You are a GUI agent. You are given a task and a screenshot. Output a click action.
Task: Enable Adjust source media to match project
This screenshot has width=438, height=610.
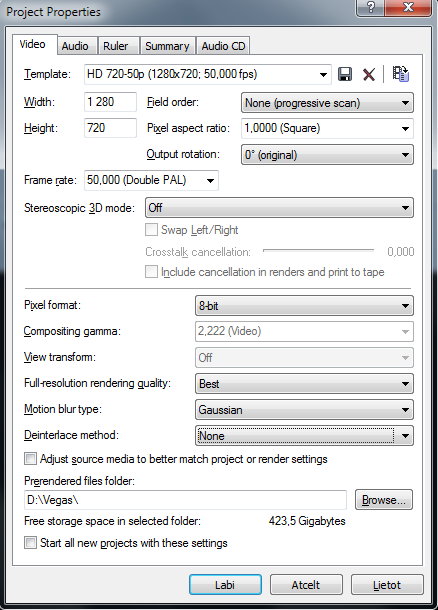tap(30, 459)
